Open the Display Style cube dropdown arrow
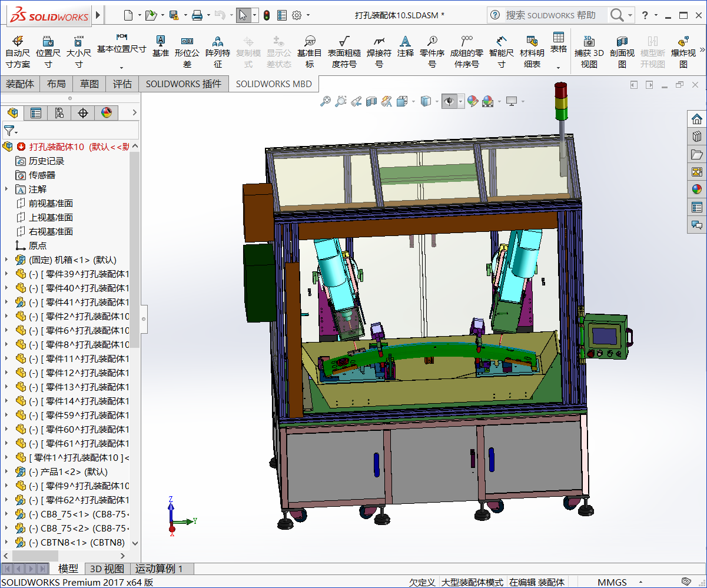This screenshot has width=707, height=588. [437, 102]
